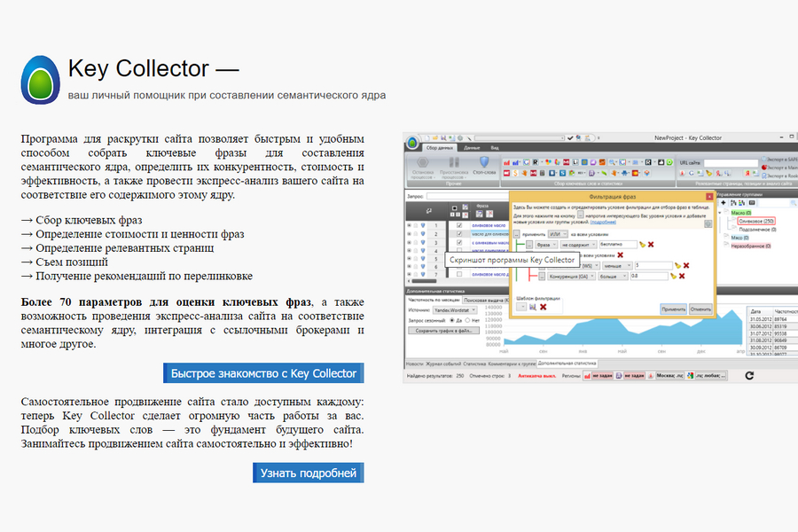
Task: Click the green Key Collector logo
Action: click(39, 81)
